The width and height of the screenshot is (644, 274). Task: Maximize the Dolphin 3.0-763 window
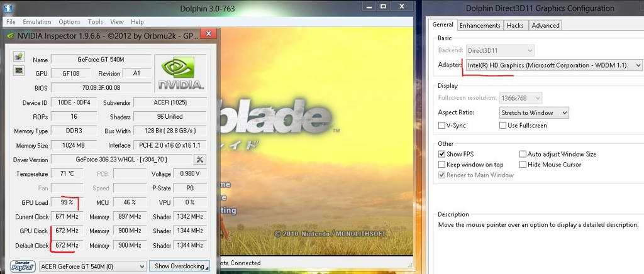(x=383, y=6)
